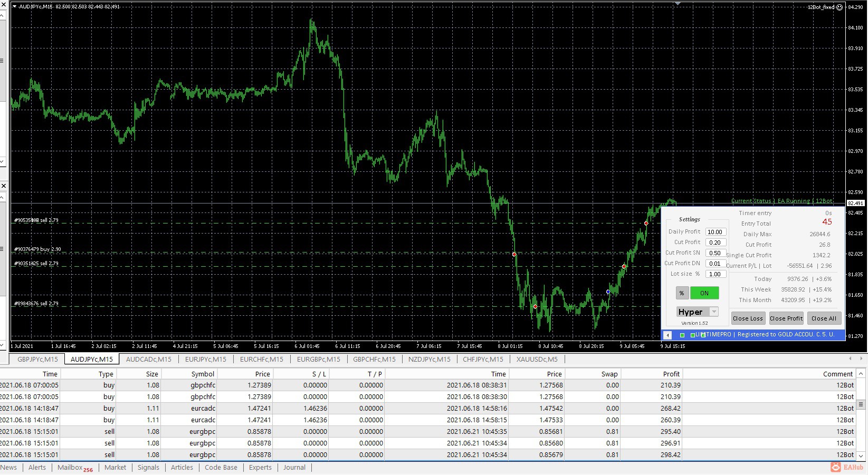The image size is (868, 475).
Task: Toggle the EA ON button
Action: 704,293
